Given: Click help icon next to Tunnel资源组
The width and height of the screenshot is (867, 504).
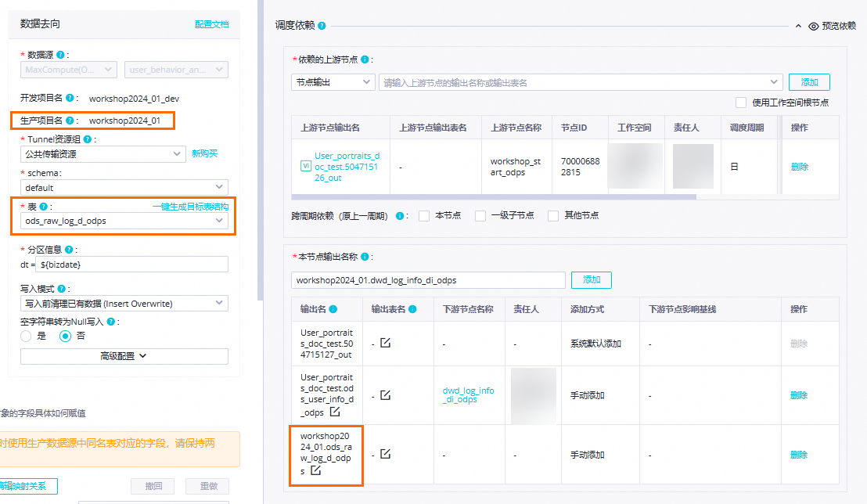Looking at the screenshot, I should tap(88, 139).
